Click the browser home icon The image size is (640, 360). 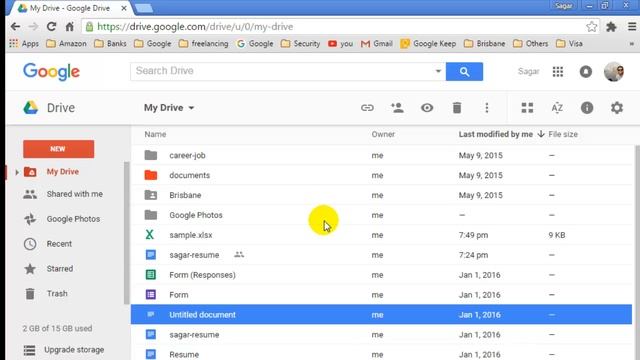pyautogui.click(x=69, y=27)
